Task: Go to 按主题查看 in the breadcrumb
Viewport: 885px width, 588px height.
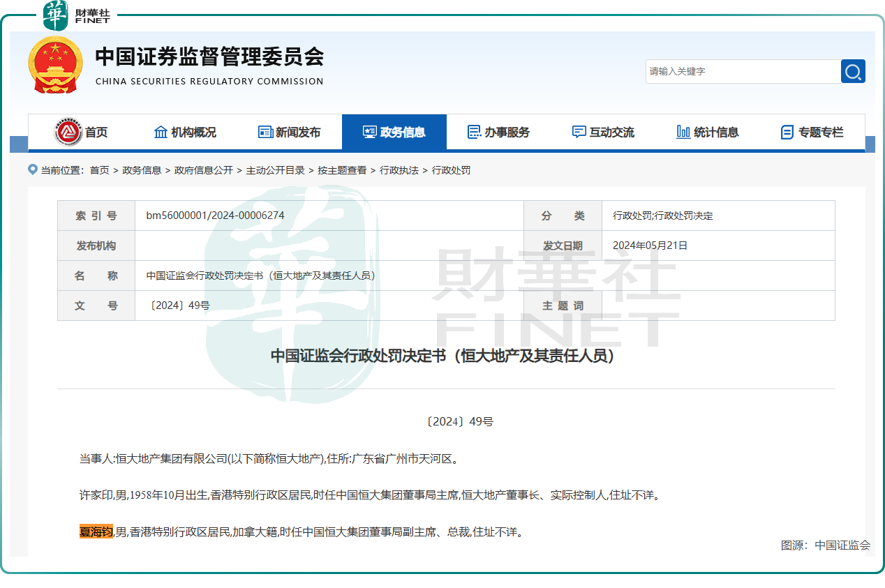Action: (342, 170)
